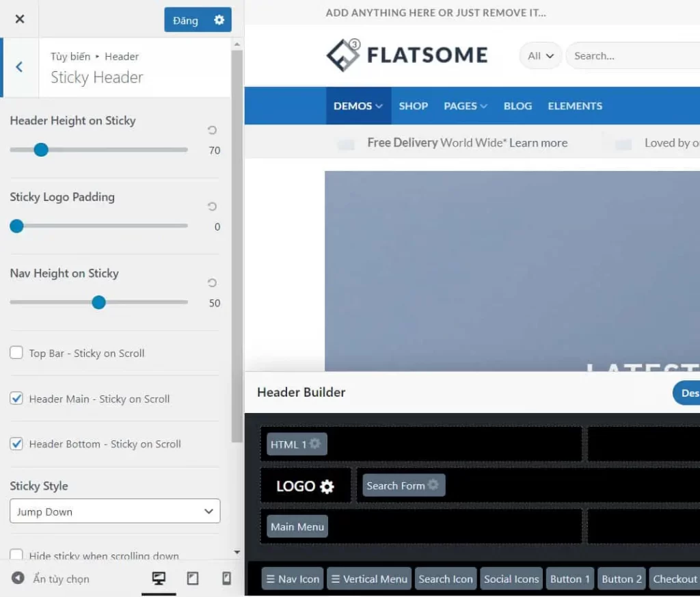This screenshot has height=597, width=700.
Task: Select Main Menu element in Header Builder
Action: click(297, 527)
